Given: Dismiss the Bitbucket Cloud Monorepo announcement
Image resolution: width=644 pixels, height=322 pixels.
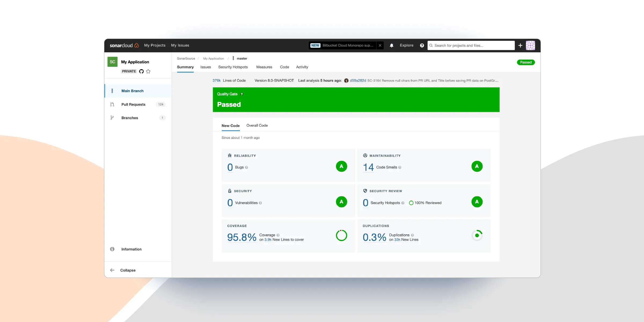Looking at the screenshot, I should click(x=380, y=46).
